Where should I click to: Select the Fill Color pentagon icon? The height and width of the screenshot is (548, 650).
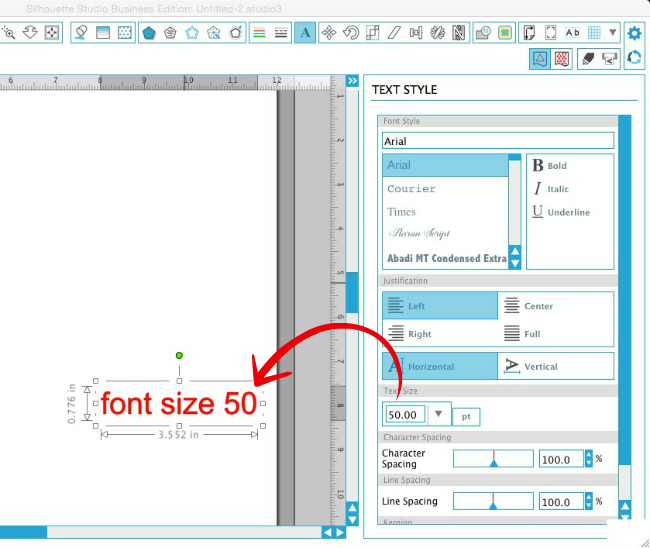pos(148,33)
